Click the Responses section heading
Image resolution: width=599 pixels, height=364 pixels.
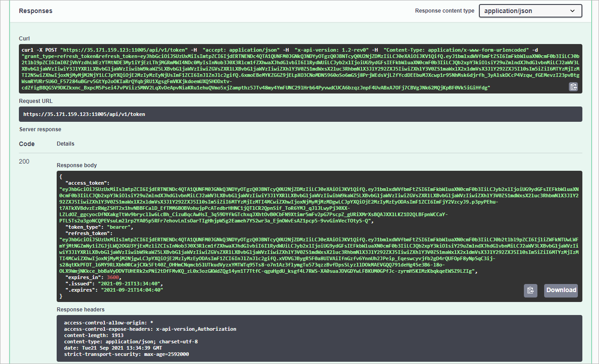pyautogui.click(x=36, y=11)
